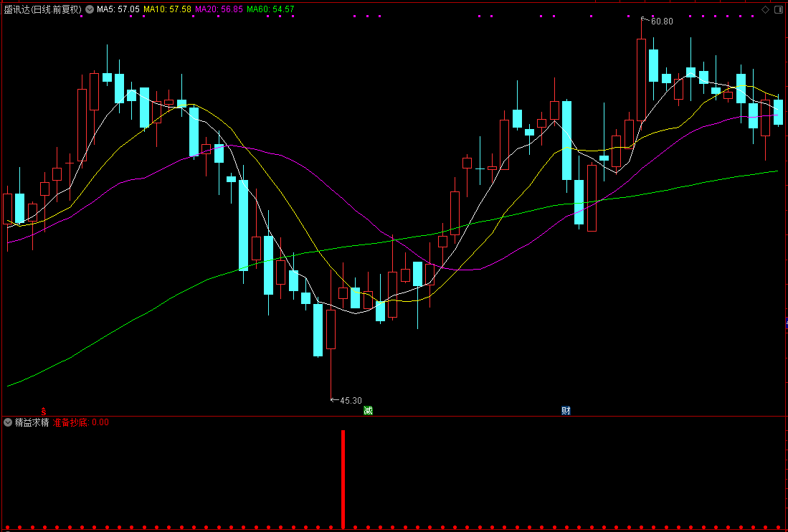This screenshot has height=532, width=788.
Task: Click the diamond icon at chart top-right
Action: (x=765, y=9)
